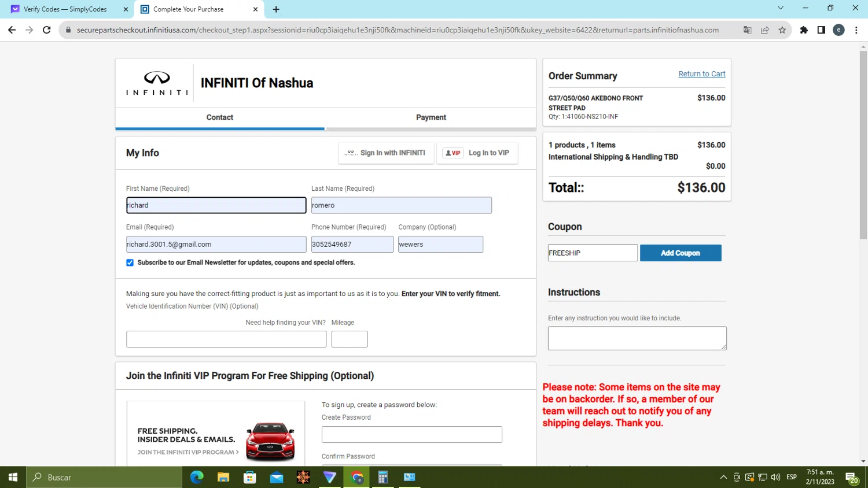Click the Join Infiniti VIP Program banner
Viewport: 868px width, 488px height.
click(x=216, y=433)
